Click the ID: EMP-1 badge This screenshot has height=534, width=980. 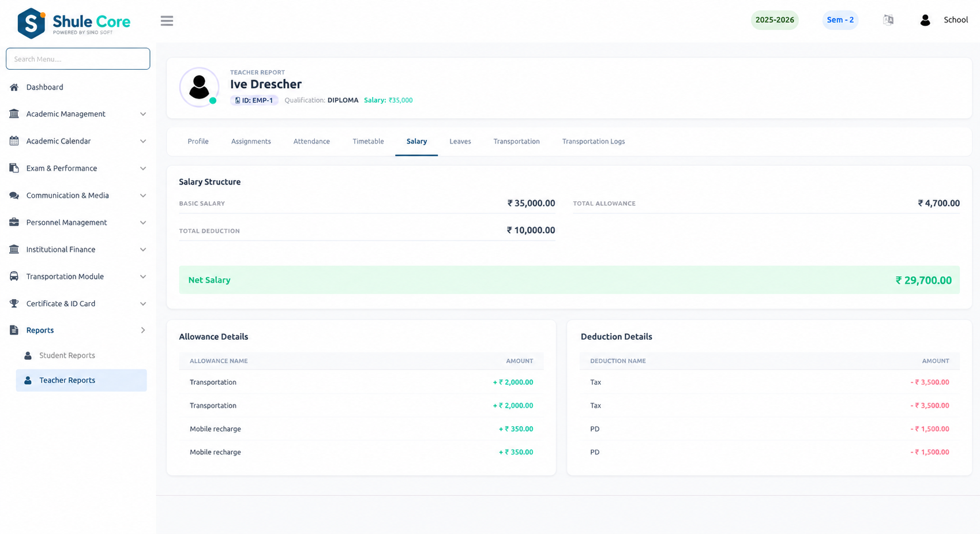(x=254, y=100)
